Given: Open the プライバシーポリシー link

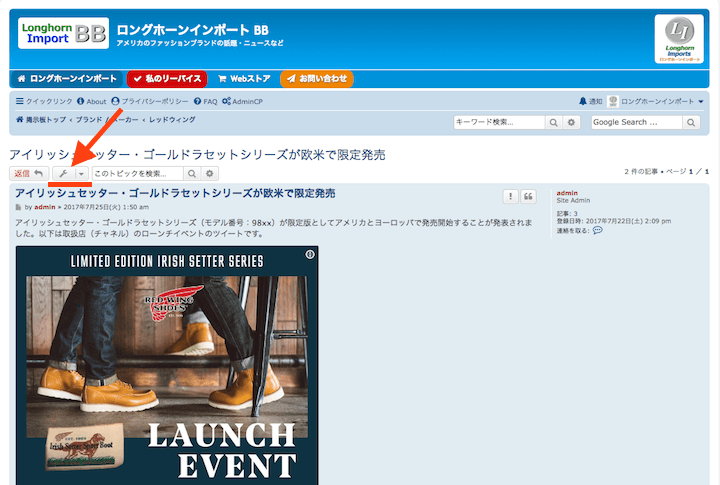Looking at the screenshot, I should tap(150, 102).
